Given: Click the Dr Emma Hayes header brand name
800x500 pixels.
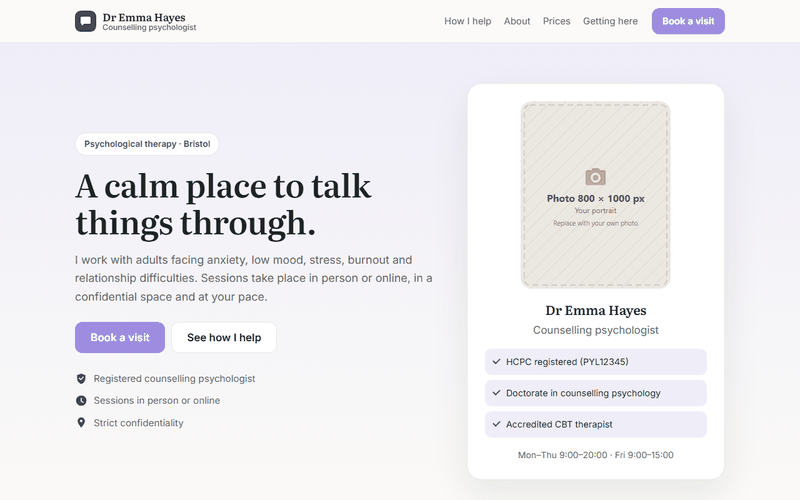Looking at the screenshot, I should click(x=144, y=17).
